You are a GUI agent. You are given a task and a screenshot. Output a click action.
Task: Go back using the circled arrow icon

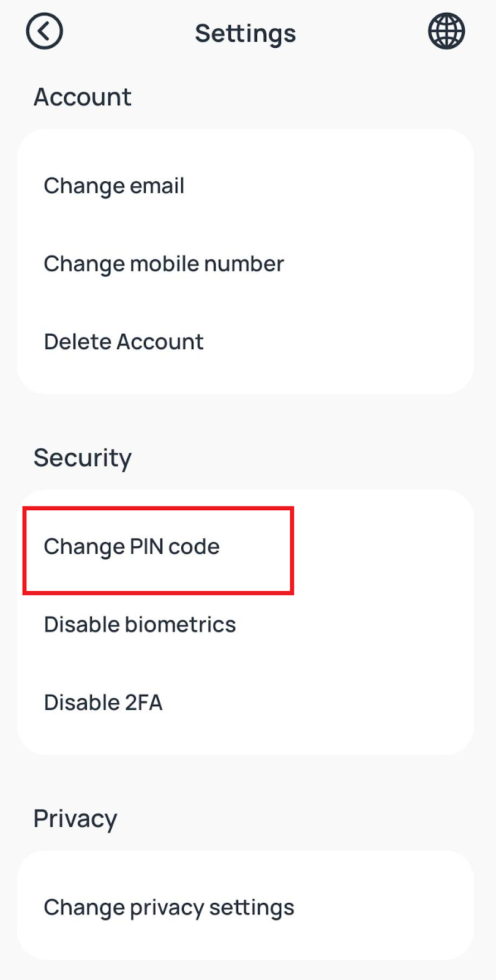click(x=45, y=31)
